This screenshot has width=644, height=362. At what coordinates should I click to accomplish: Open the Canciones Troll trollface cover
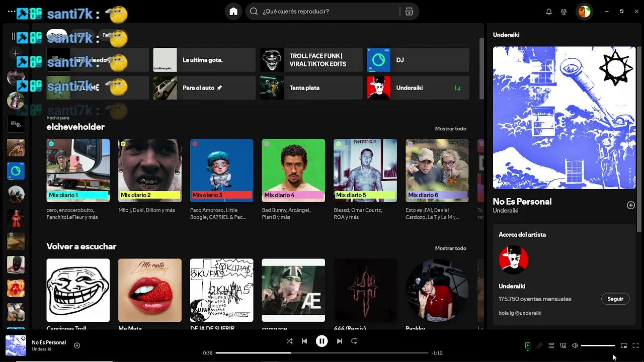point(78,290)
